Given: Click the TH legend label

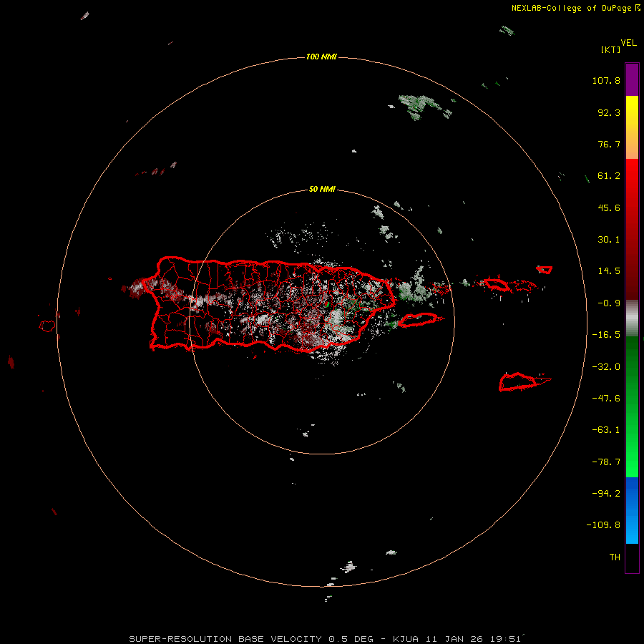Looking at the screenshot, I should [x=615, y=557].
